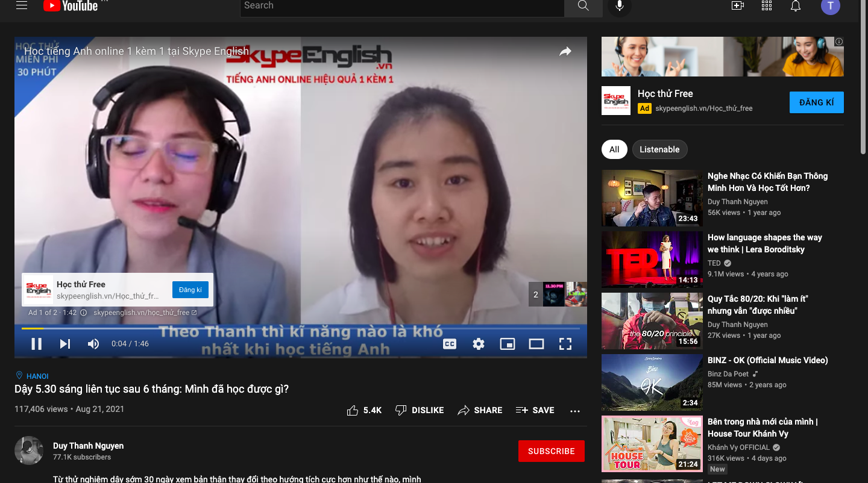
Task: Click Binz Da Poet channel name
Action: pyautogui.click(x=728, y=374)
